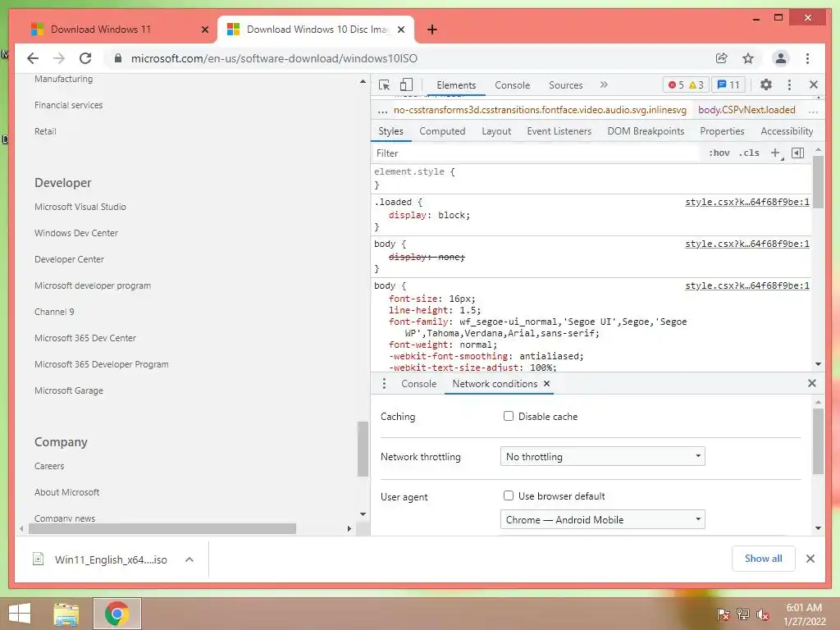
Task: Open File Explorer from taskbar
Action: [66, 614]
